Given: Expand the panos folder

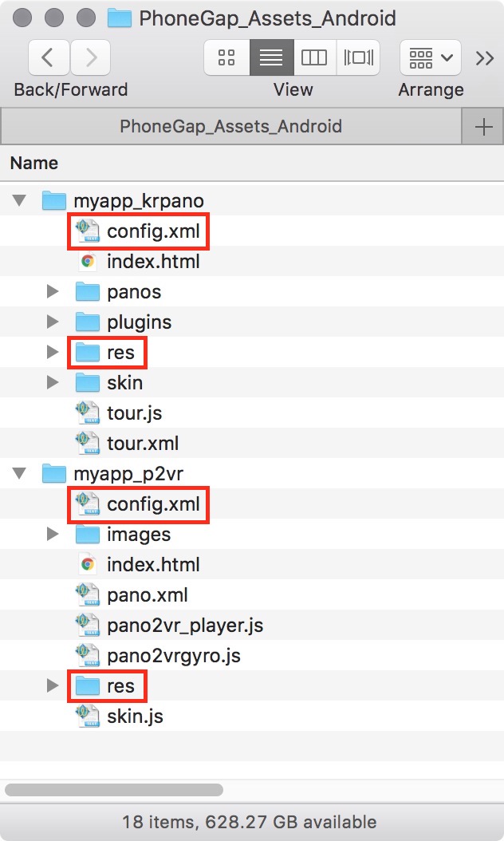Looking at the screenshot, I should click(x=53, y=291).
